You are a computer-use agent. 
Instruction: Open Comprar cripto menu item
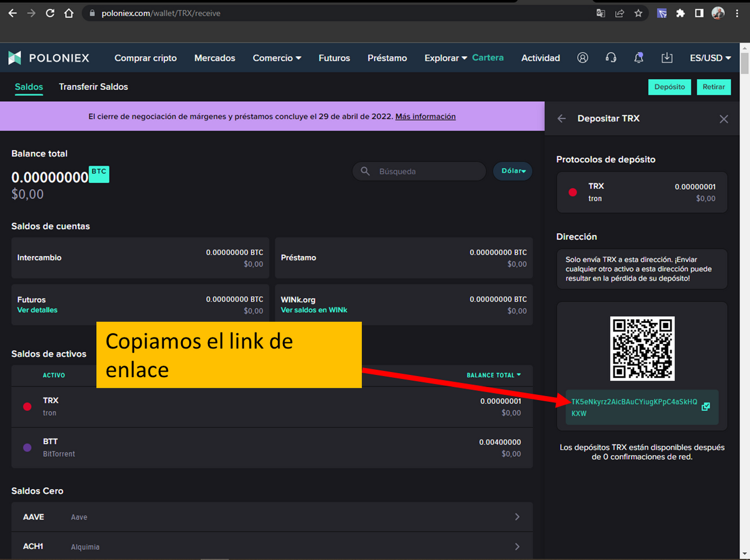[145, 58]
